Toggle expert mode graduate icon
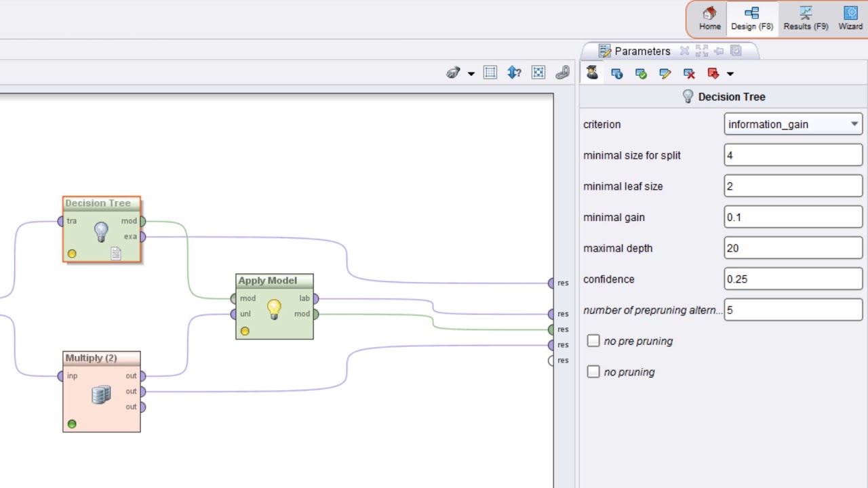Image resolution: width=868 pixels, height=488 pixels. point(592,73)
